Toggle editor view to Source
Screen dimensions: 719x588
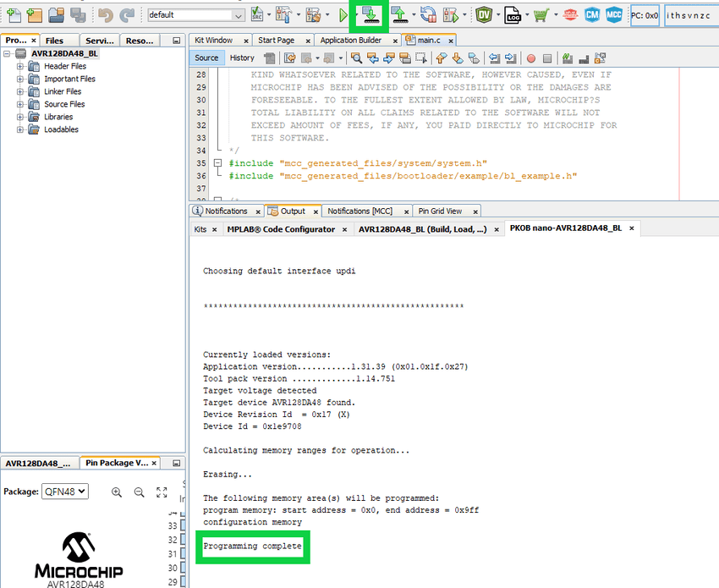click(206, 58)
